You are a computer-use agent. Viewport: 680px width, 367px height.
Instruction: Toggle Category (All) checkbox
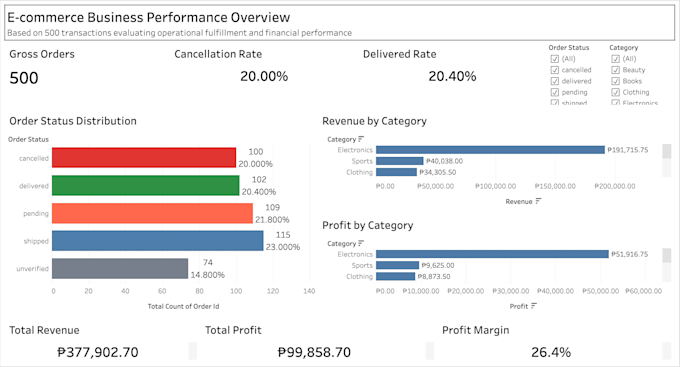coord(615,59)
